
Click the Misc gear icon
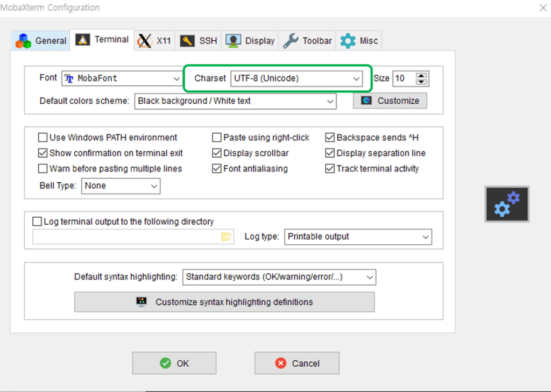(x=348, y=41)
